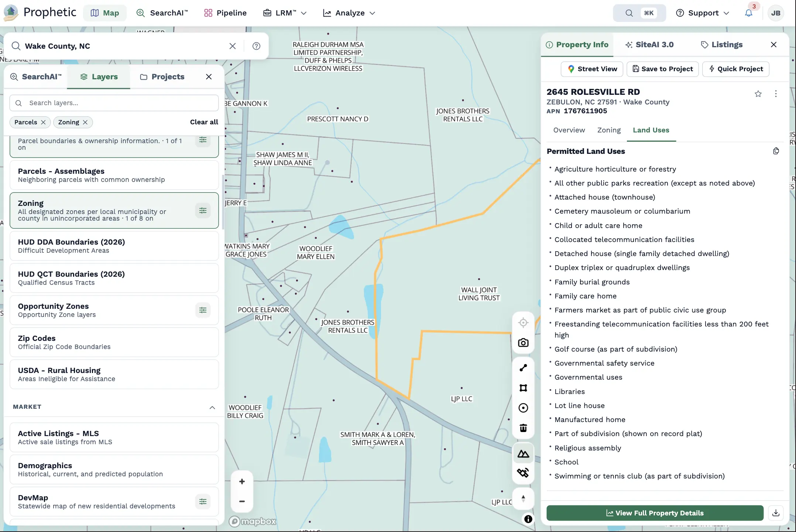Copy the permitted land uses list
796x532 pixels.
click(x=776, y=151)
